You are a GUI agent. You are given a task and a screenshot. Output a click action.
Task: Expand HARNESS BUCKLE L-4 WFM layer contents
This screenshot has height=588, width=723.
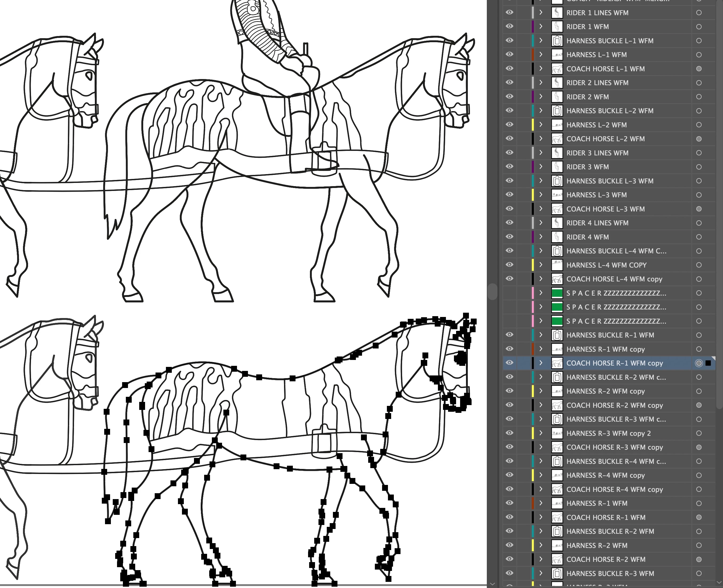[x=541, y=251]
